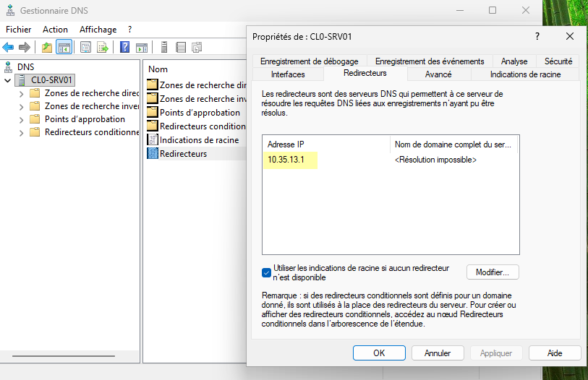Uncheck Utiliser les indications de racine checkbox
This screenshot has width=588, height=380.
pos(266,272)
